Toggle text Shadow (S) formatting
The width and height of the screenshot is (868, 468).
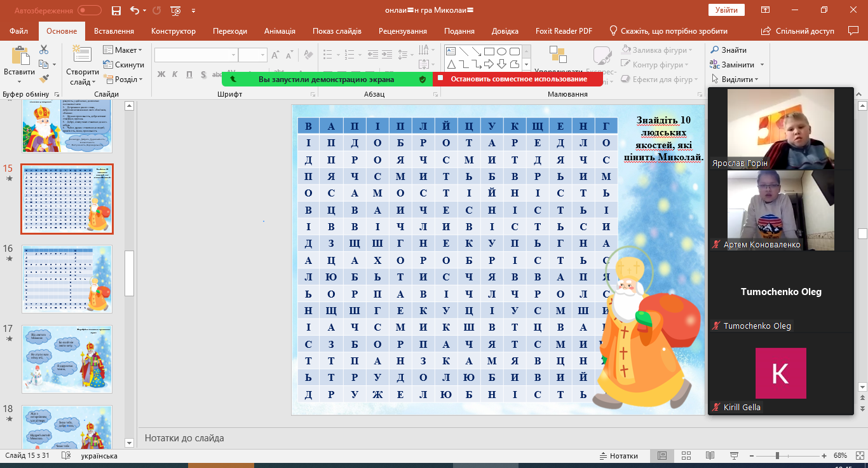[203, 74]
